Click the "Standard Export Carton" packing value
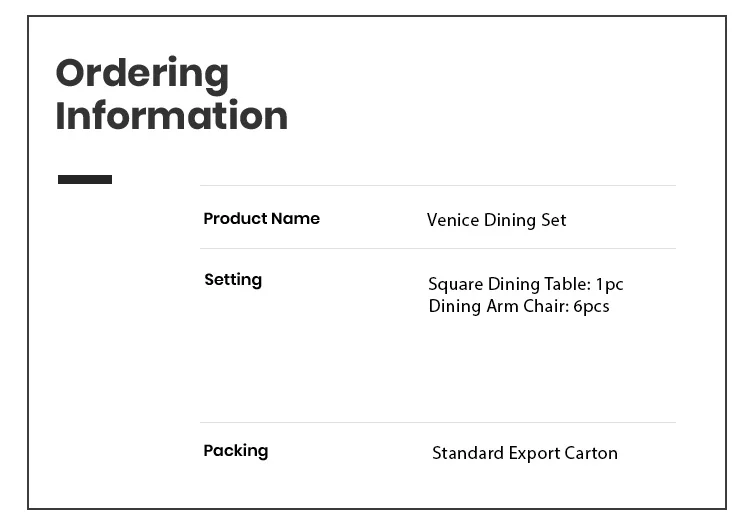750x522 pixels. pyautogui.click(x=524, y=453)
